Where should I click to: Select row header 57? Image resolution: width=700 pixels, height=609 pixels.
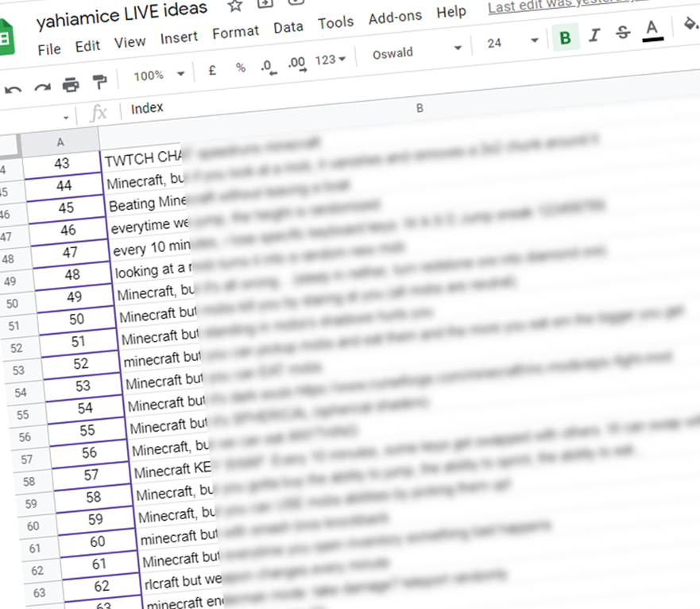26,460
